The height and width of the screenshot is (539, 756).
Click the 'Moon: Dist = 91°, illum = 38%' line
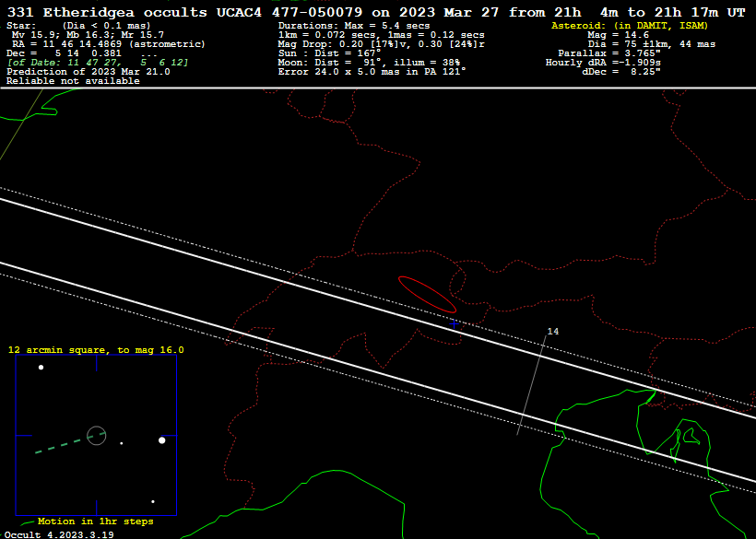coord(369,63)
